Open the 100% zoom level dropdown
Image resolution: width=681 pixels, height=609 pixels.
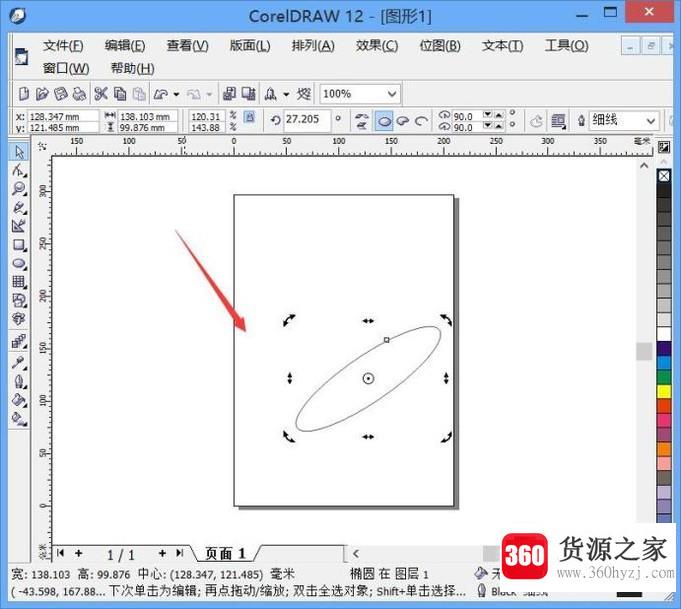point(392,94)
